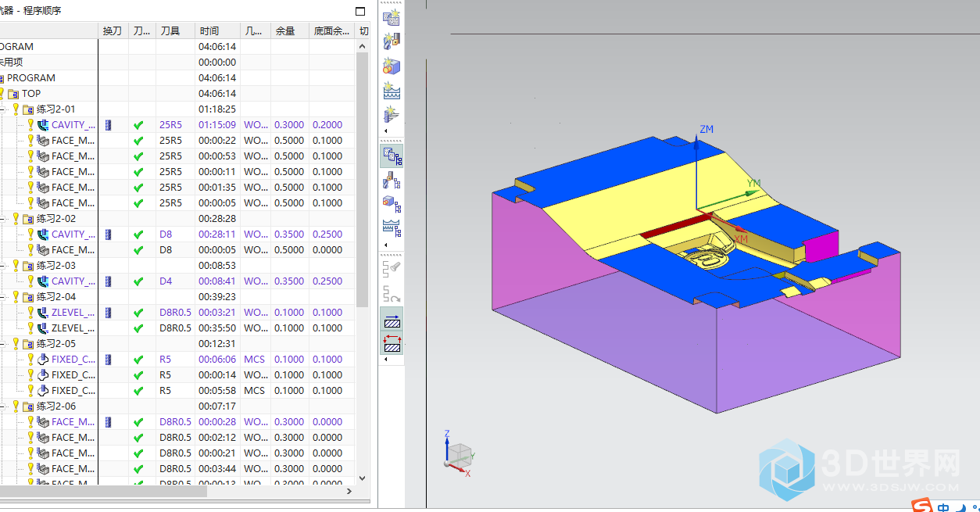This screenshot has height=512, width=980.
Task: Click the grayed-out toolpath replay icon
Action: 392,294
